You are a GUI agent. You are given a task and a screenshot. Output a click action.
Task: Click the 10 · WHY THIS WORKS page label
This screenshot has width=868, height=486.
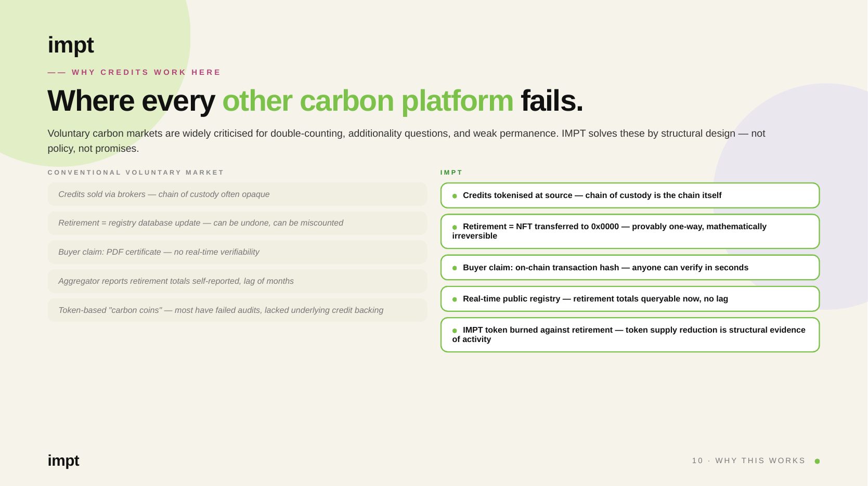click(748, 461)
